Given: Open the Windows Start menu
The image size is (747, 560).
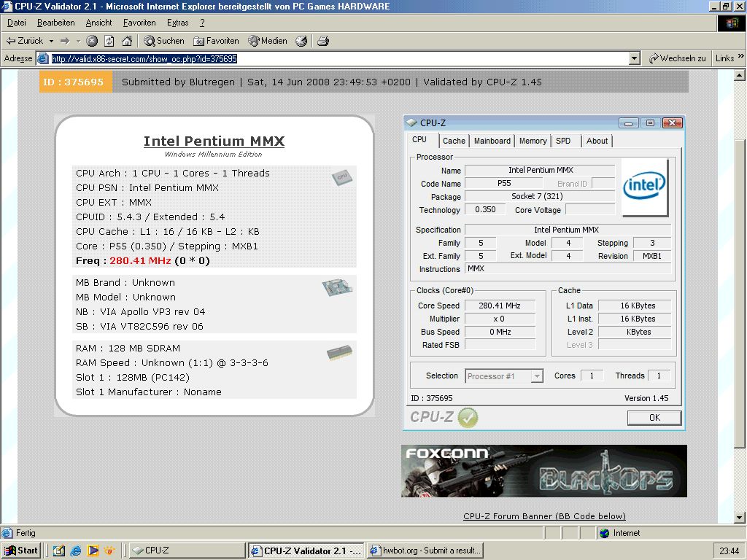Looking at the screenshot, I should [x=21, y=551].
